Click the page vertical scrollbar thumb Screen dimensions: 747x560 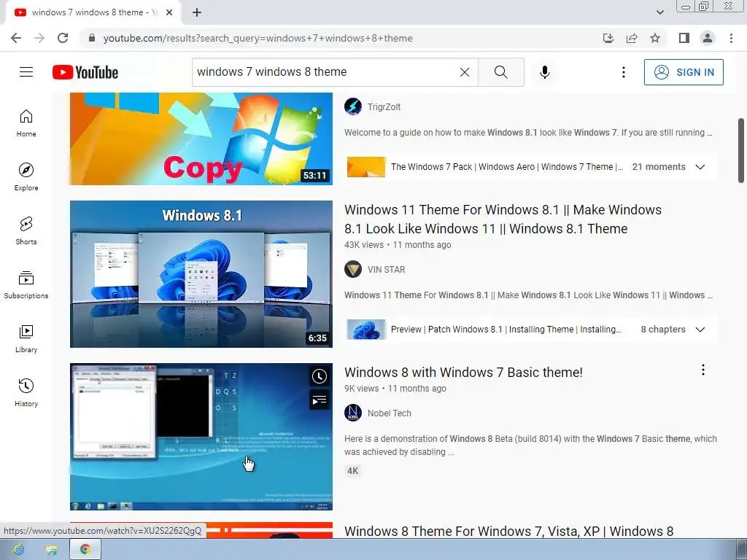click(x=741, y=150)
